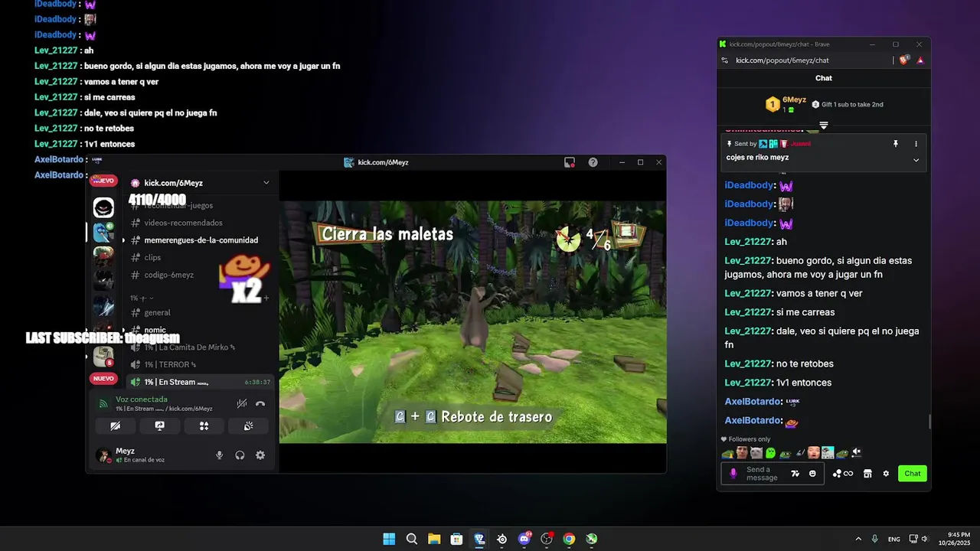The height and width of the screenshot is (551, 980).
Task: Toggle Discord microphone mute next to Meyz
Action: coord(219,455)
